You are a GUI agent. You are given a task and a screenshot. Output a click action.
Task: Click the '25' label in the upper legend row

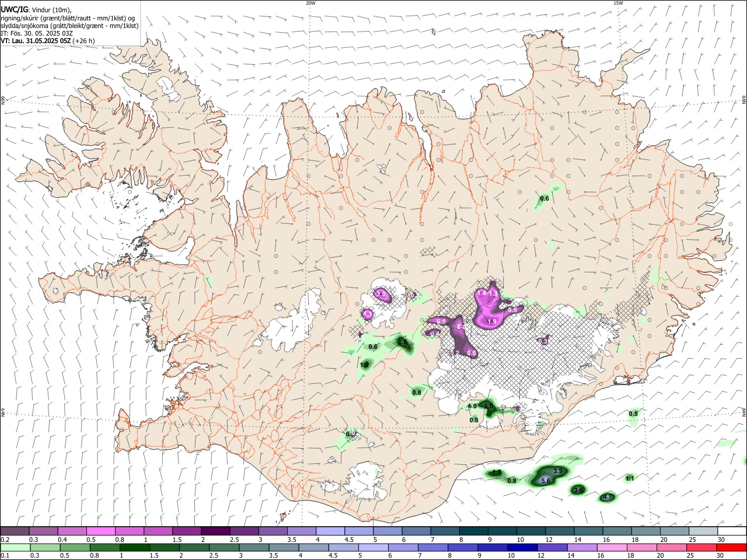pos(692,540)
